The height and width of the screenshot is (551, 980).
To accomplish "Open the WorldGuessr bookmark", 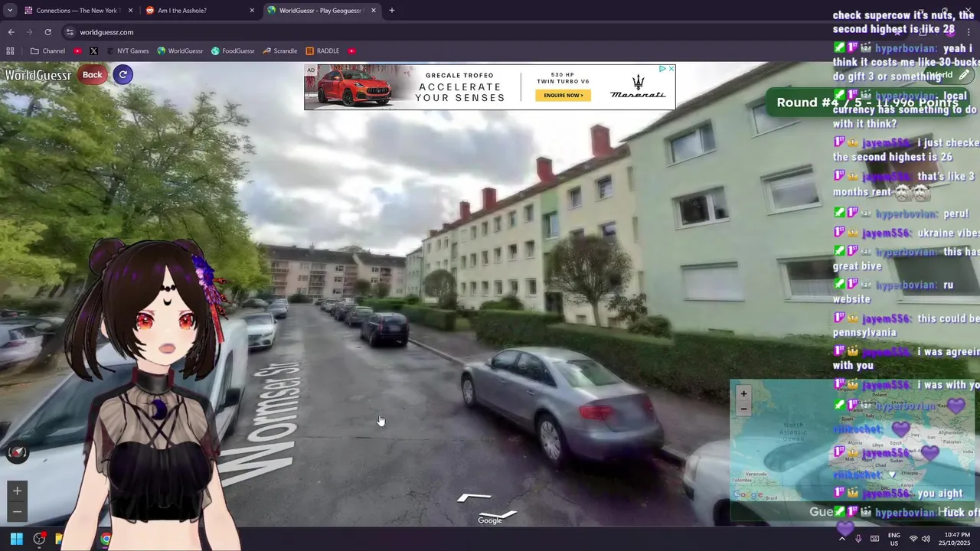I will click(x=181, y=51).
